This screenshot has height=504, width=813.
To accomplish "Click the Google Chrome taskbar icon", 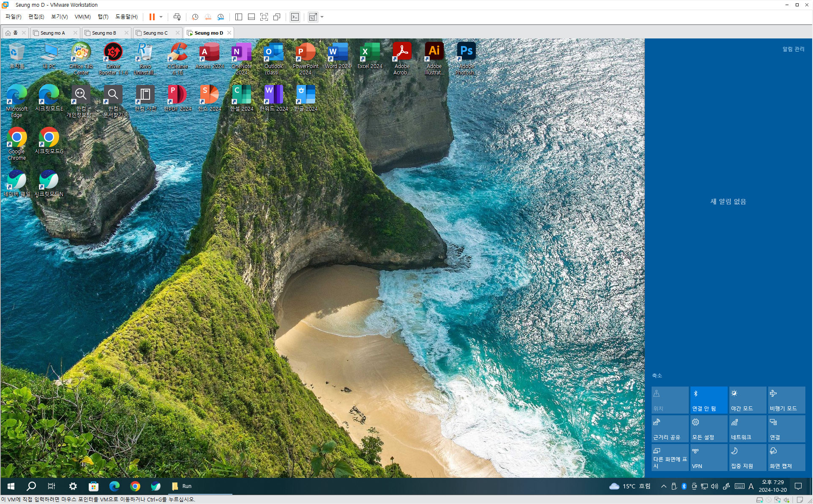I will pos(135,486).
